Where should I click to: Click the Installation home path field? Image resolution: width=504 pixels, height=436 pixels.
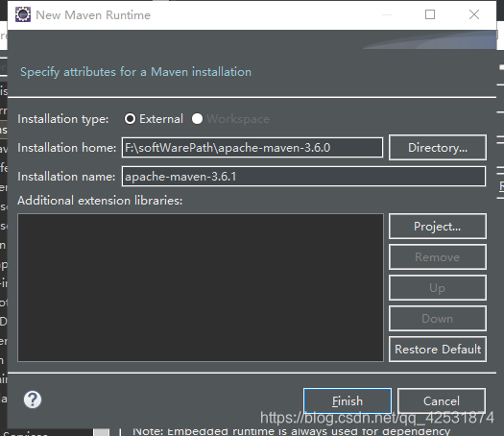click(x=252, y=148)
